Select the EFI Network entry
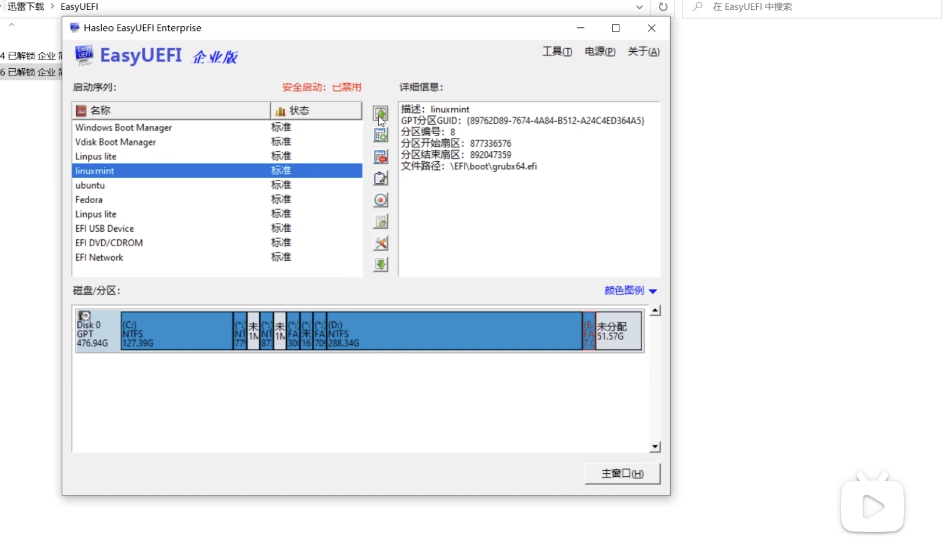 (217, 257)
